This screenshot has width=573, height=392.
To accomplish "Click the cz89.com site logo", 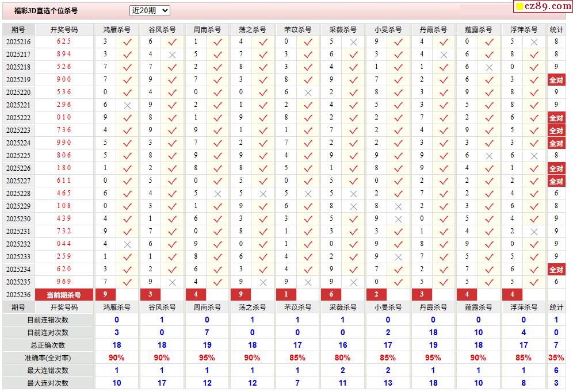I will click(x=543, y=6).
